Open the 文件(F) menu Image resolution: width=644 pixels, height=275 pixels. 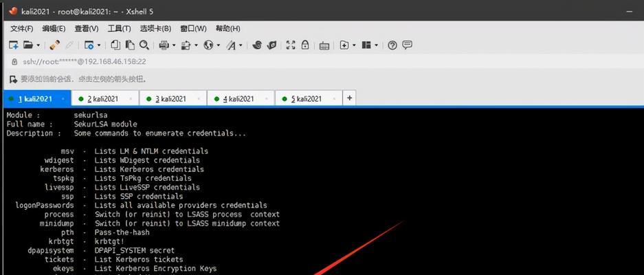pos(22,29)
